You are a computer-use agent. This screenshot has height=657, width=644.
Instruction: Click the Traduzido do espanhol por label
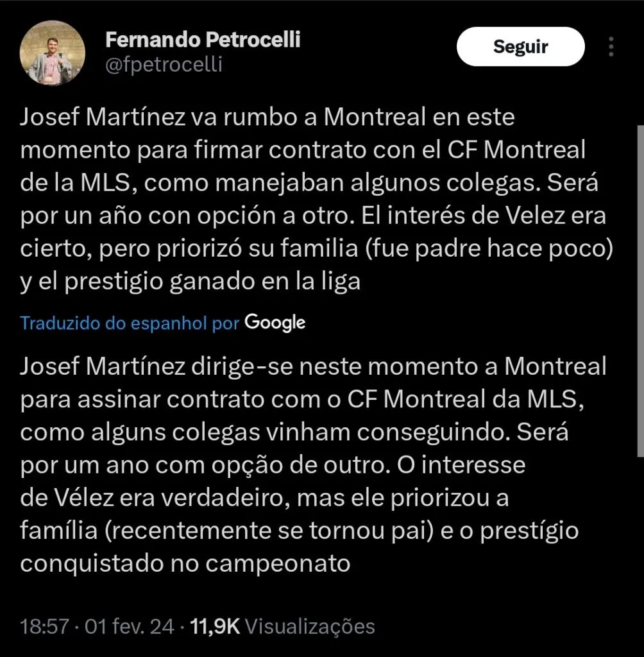(x=130, y=322)
